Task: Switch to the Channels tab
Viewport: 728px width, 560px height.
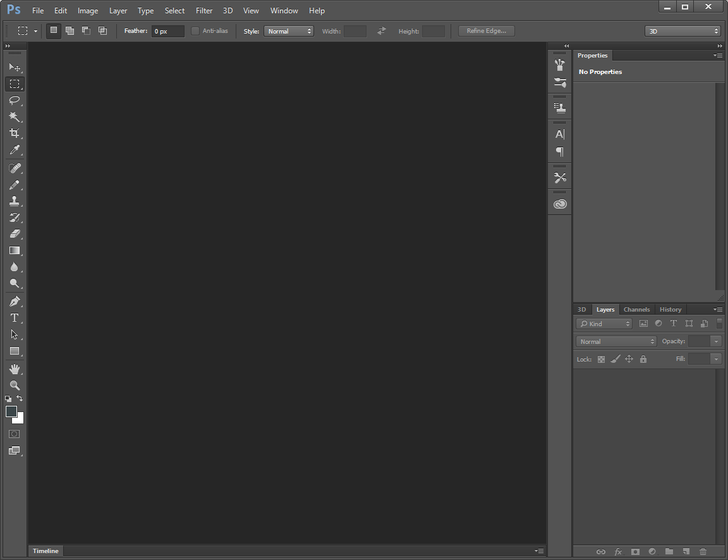Action: click(636, 309)
